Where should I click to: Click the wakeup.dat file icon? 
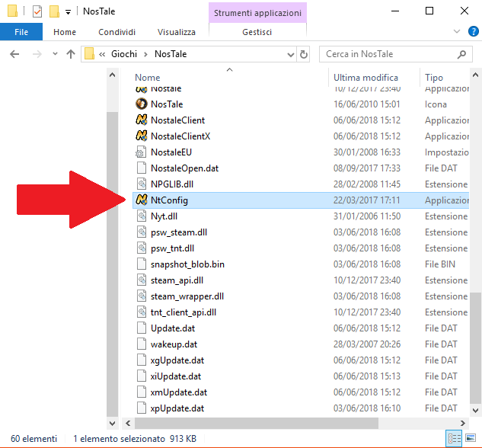[142, 344]
